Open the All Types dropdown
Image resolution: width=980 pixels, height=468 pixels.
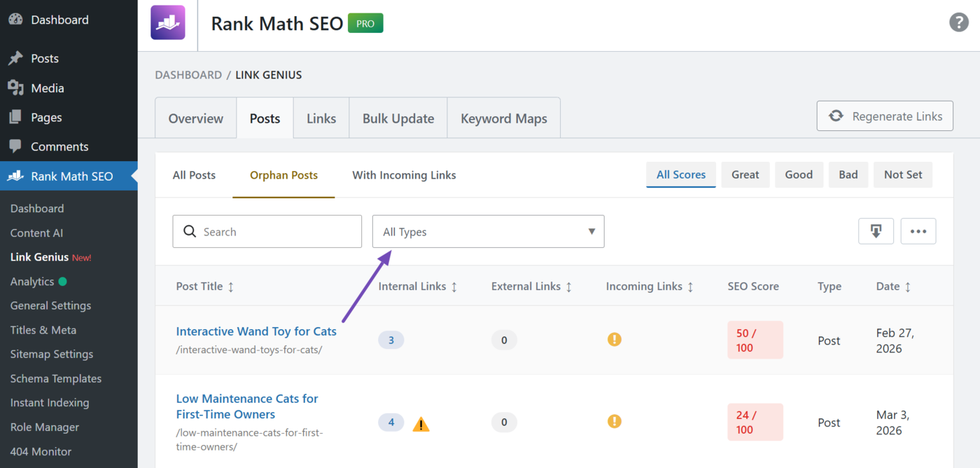click(x=488, y=231)
